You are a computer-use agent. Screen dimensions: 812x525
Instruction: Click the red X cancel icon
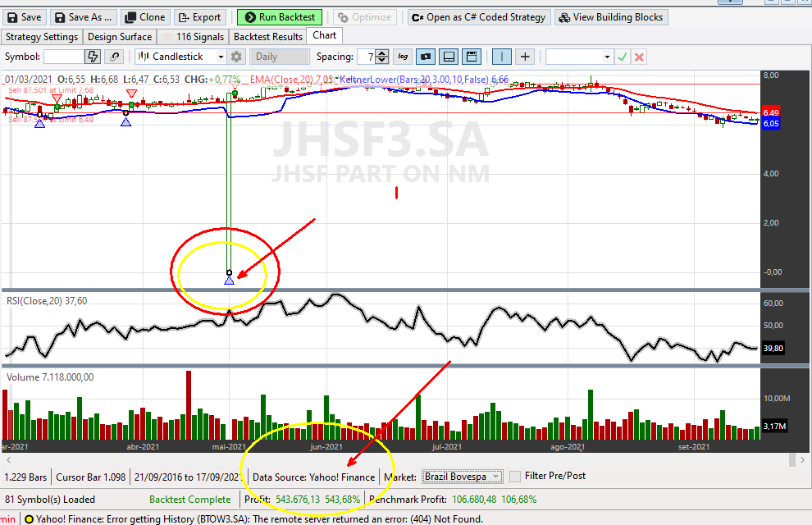[639, 57]
